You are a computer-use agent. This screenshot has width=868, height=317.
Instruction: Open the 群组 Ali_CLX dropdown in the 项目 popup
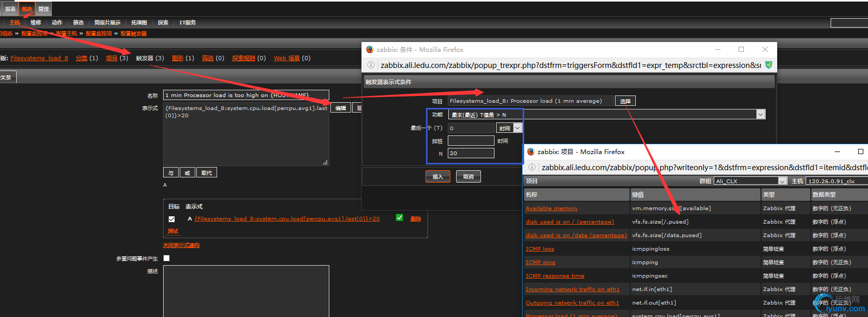click(751, 181)
